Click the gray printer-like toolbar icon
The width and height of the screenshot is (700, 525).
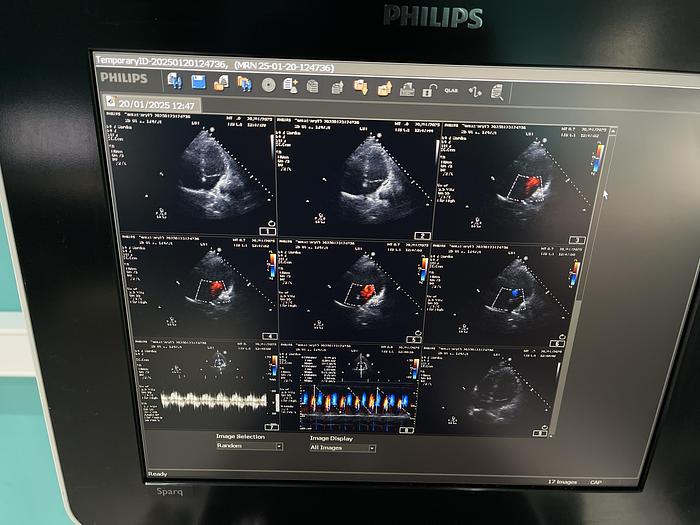point(407,90)
